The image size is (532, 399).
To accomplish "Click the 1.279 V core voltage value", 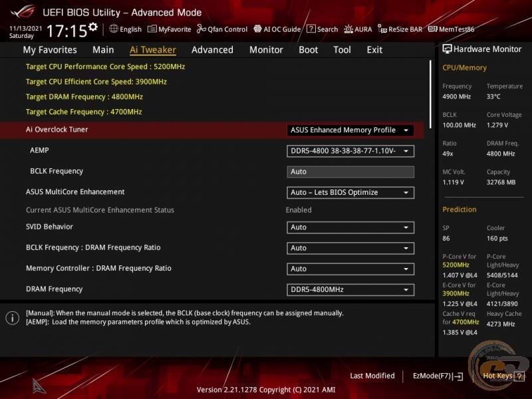I will [x=497, y=125].
